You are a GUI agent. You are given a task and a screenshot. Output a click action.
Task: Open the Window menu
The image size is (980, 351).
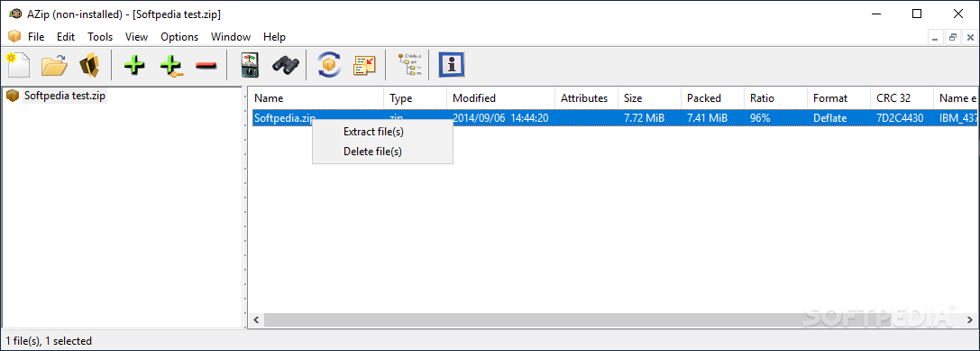click(x=231, y=37)
